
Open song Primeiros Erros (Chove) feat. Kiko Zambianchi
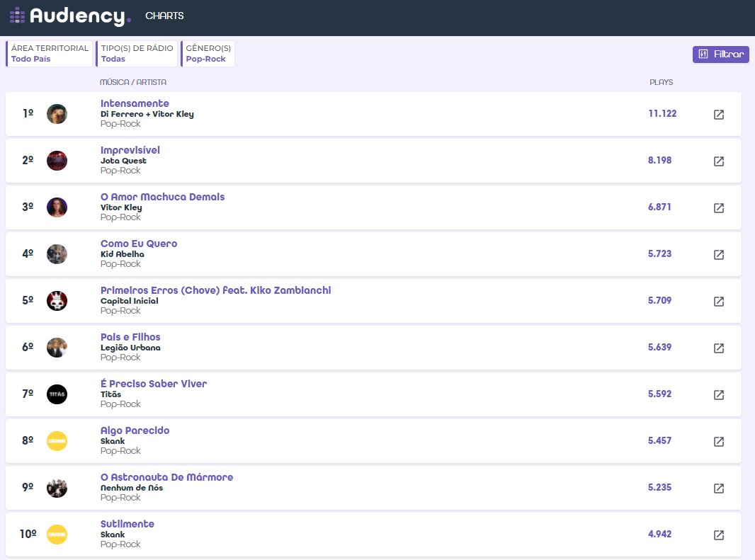[x=216, y=290]
